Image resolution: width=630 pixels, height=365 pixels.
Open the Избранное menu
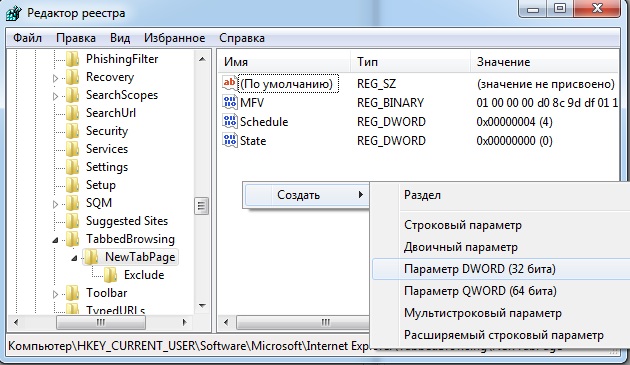point(174,38)
